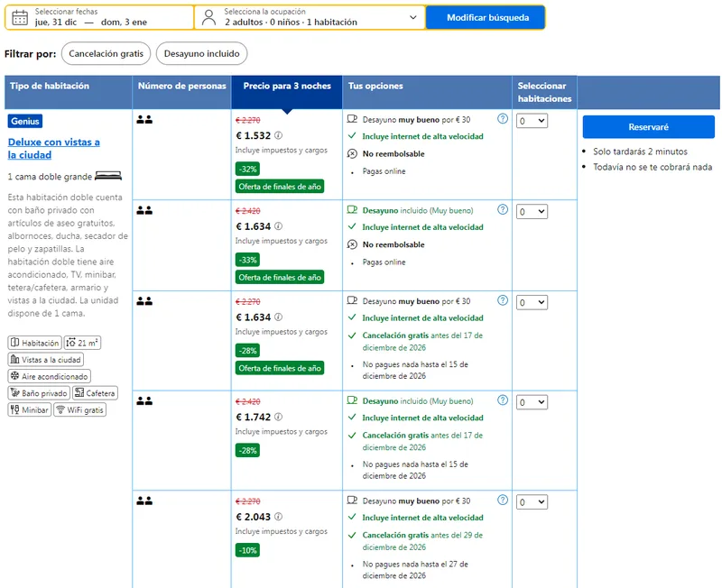Viewport: 722px width, 588px height.
Task: Click the Reservaré button
Action: (x=648, y=126)
